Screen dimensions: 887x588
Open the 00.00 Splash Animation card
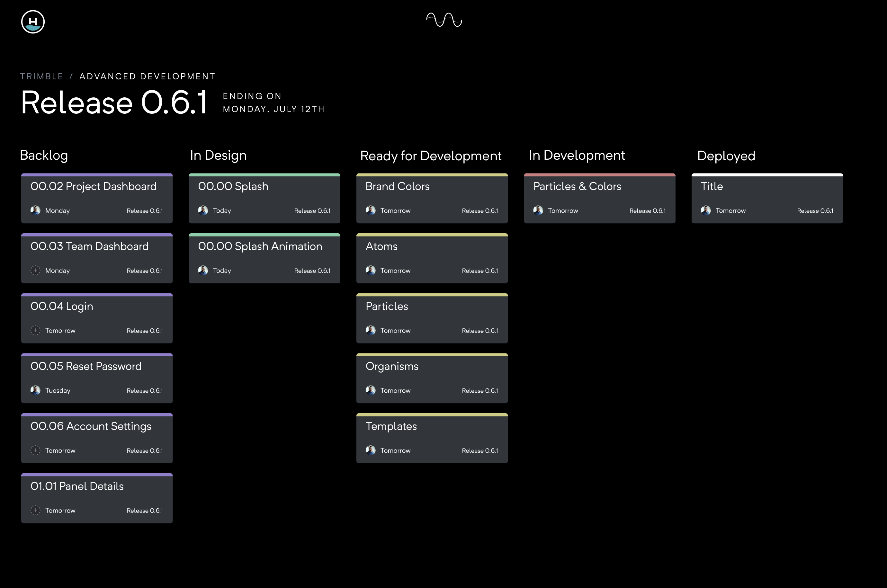pos(260,246)
